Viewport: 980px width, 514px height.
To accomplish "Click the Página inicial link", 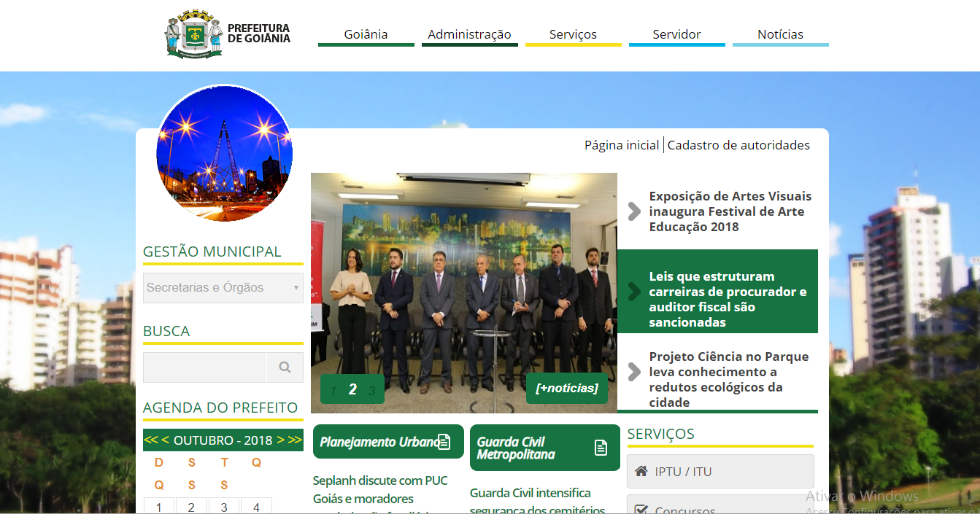I will point(621,144).
